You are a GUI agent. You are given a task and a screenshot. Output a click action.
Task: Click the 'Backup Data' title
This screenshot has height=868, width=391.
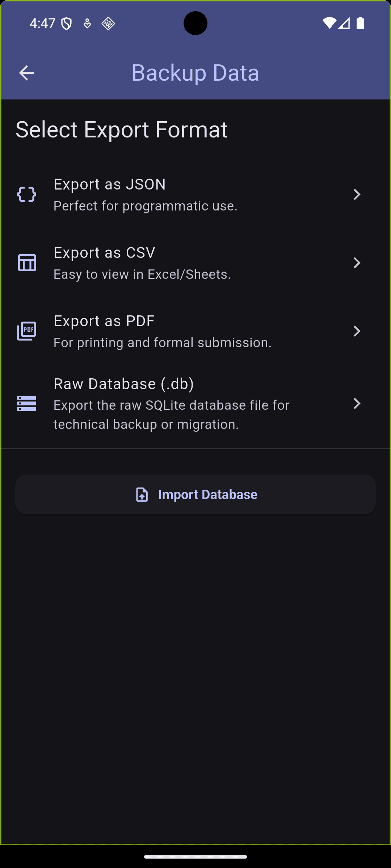[195, 73]
